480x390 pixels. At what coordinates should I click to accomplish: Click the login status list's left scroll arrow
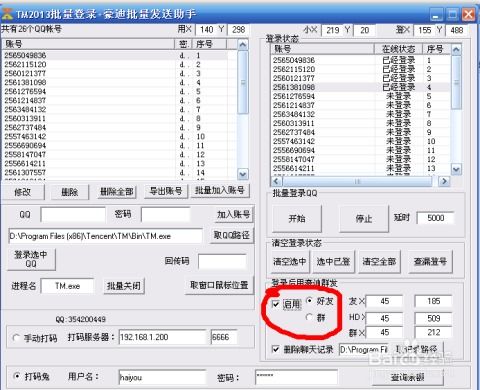276,181
